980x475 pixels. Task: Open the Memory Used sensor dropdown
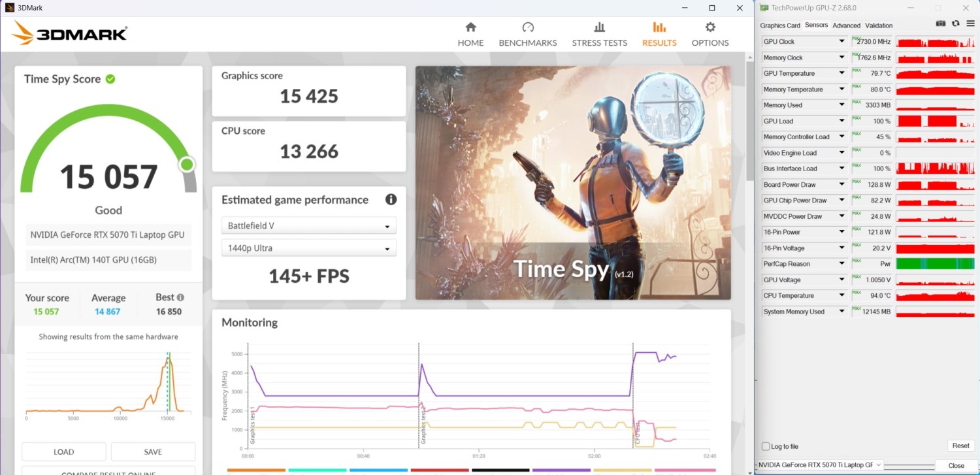pos(842,105)
